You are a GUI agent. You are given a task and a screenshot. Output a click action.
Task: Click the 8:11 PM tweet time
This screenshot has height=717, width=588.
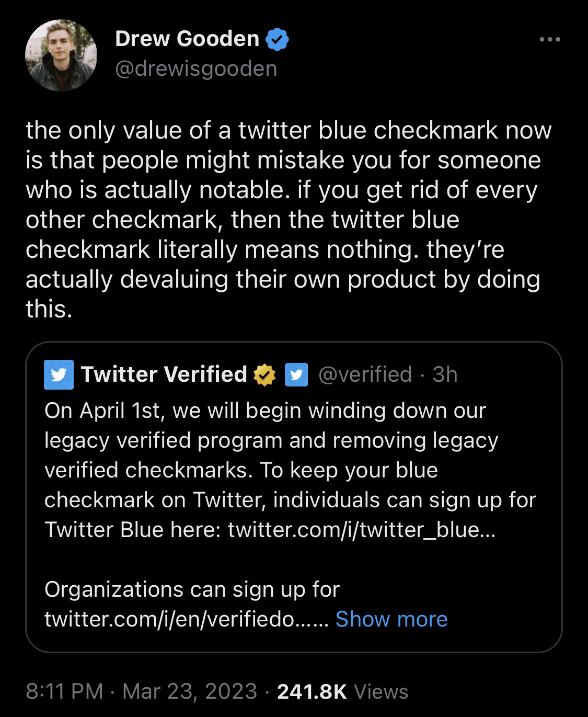click(64, 691)
